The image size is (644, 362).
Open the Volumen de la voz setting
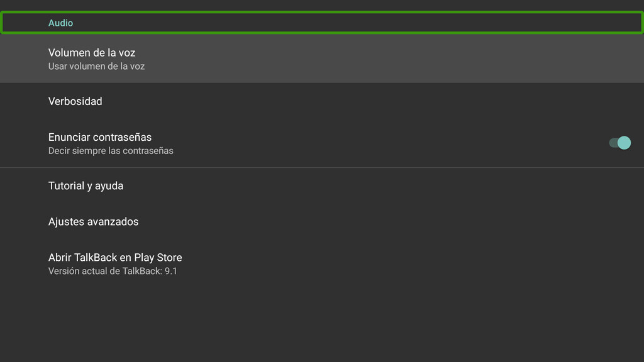click(x=322, y=58)
